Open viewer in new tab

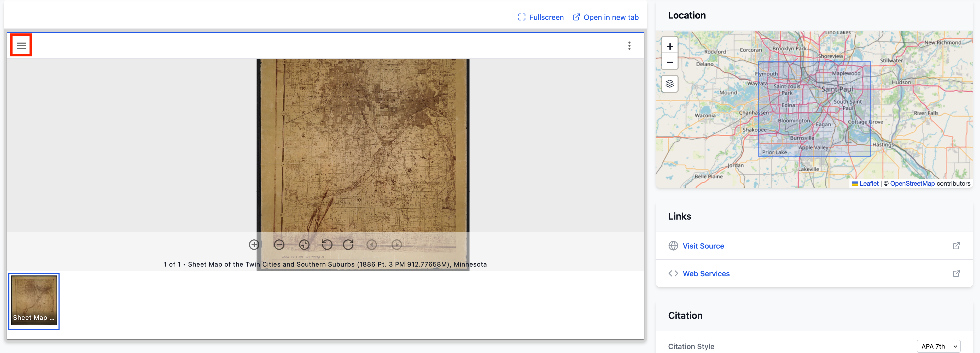606,17
